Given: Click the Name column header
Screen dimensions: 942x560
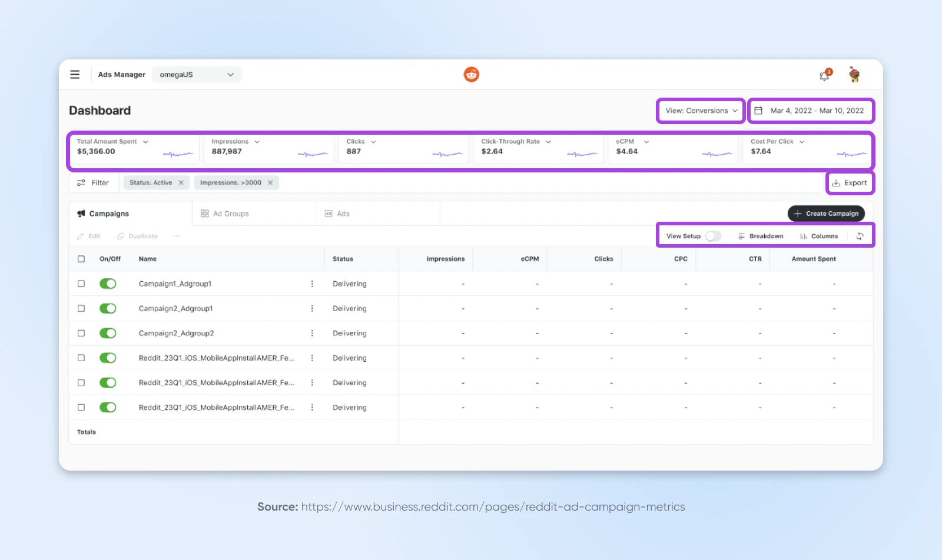Looking at the screenshot, I should tap(148, 259).
